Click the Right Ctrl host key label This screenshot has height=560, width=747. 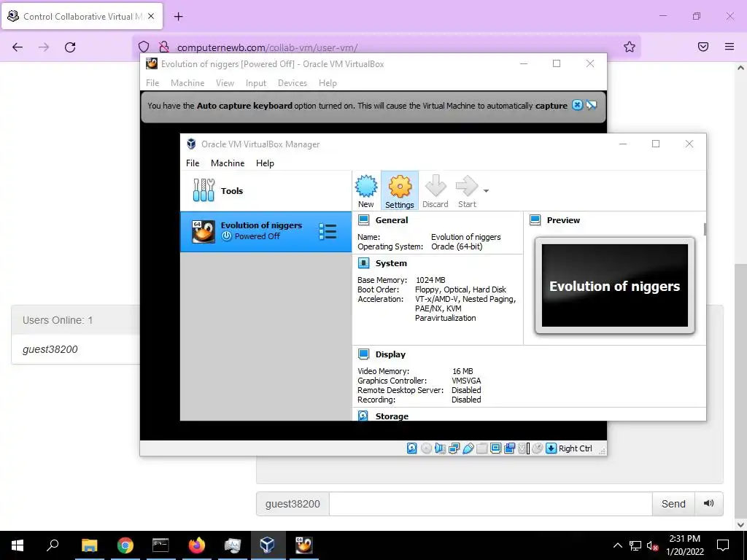pyautogui.click(x=575, y=448)
